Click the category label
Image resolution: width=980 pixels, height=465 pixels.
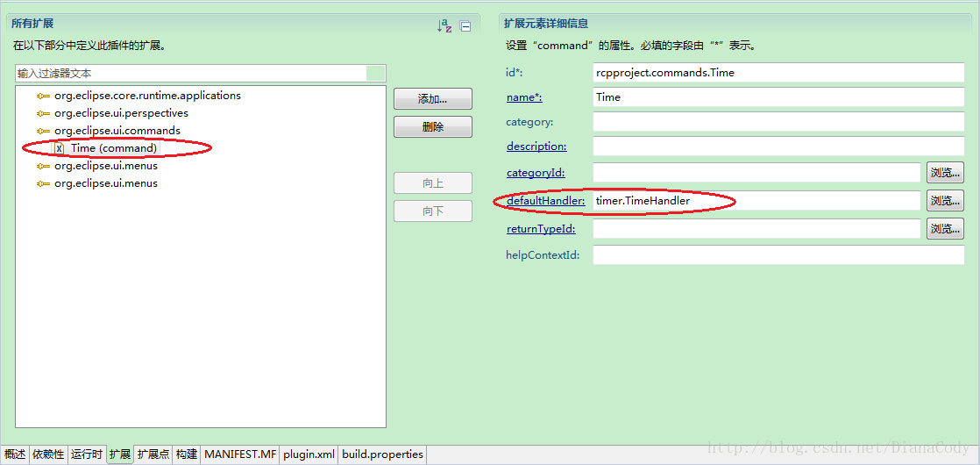coord(529,121)
